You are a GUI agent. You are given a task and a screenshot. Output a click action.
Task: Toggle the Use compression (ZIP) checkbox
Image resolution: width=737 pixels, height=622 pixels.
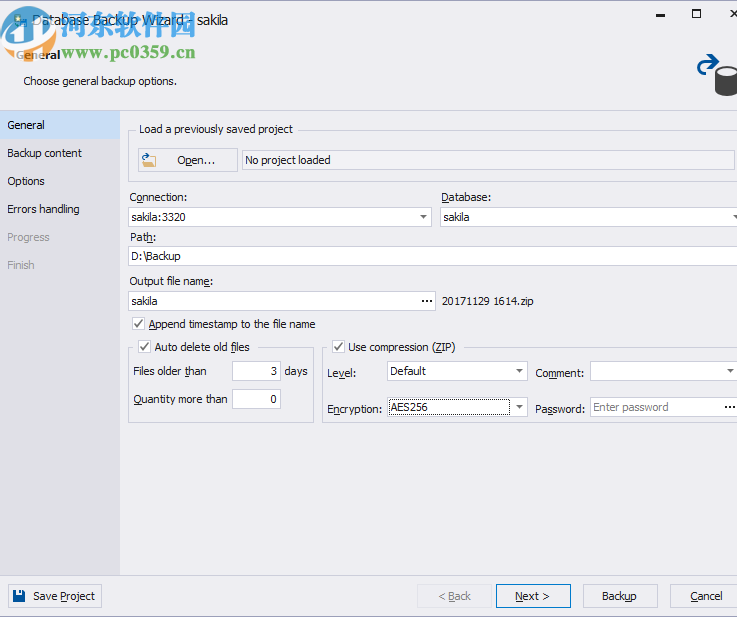click(x=338, y=347)
